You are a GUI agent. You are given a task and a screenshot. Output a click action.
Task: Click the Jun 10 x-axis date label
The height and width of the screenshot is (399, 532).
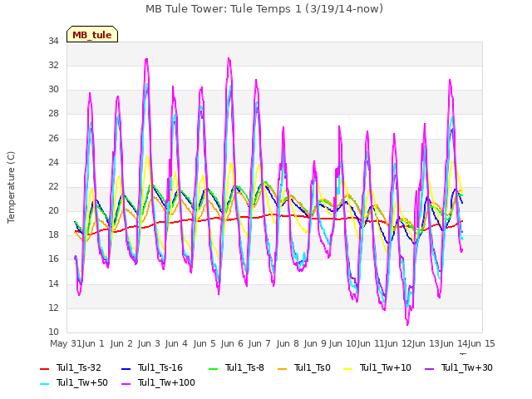pyautogui.click(x=342, y=343)
